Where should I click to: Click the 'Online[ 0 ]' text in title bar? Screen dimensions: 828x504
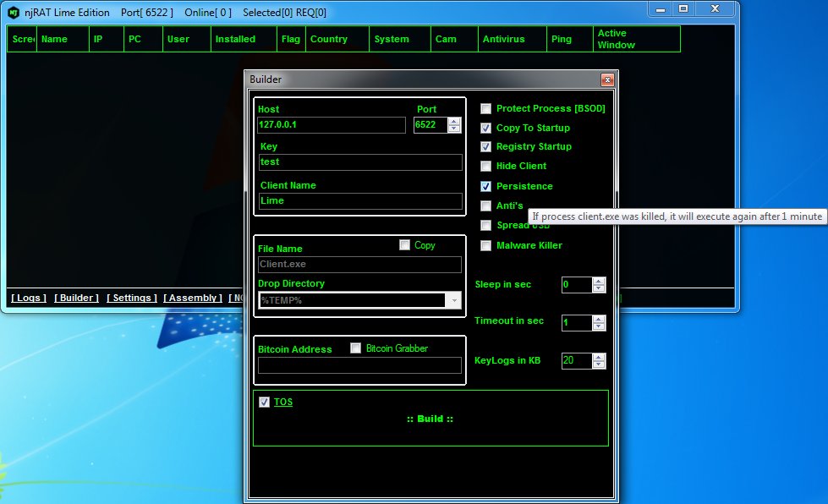point(208,13)
